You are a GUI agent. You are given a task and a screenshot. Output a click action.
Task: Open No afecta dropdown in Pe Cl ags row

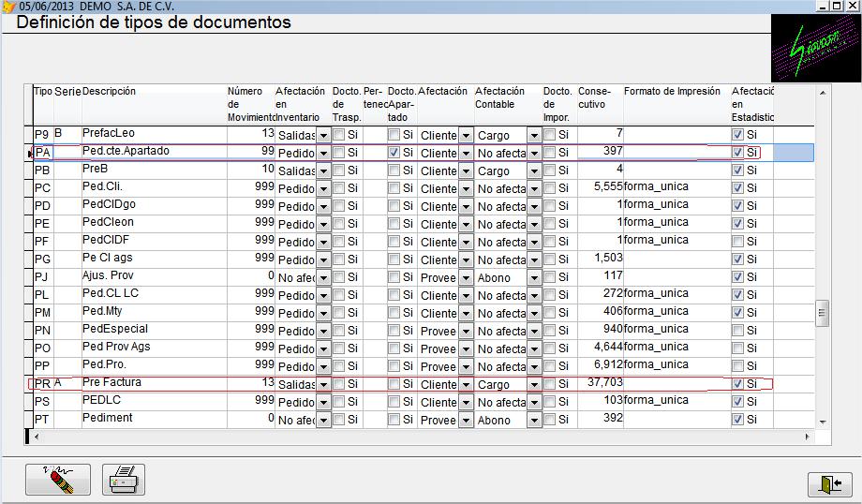534,260
